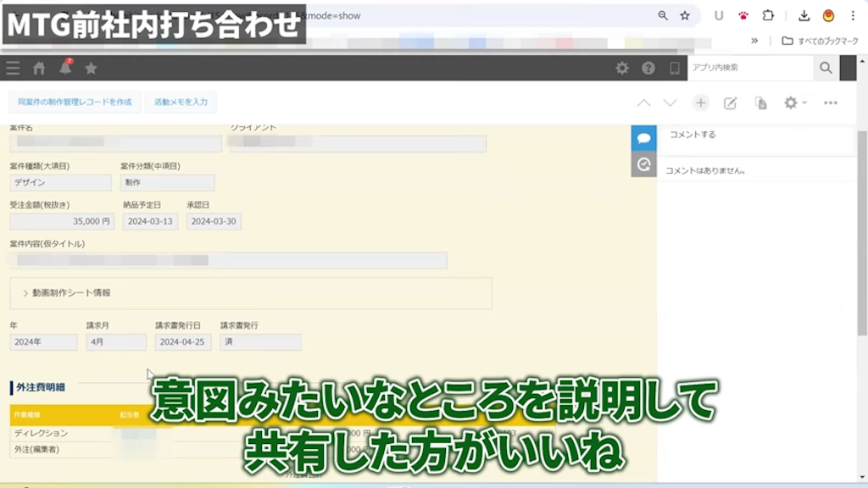Switch to the record change history tab

pyautogui.click(x=643, y=164)
